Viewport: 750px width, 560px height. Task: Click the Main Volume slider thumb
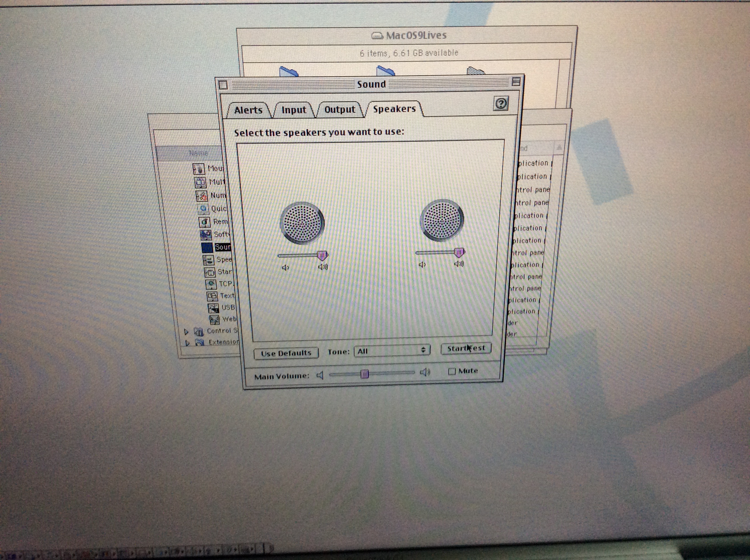pos(365,374)
